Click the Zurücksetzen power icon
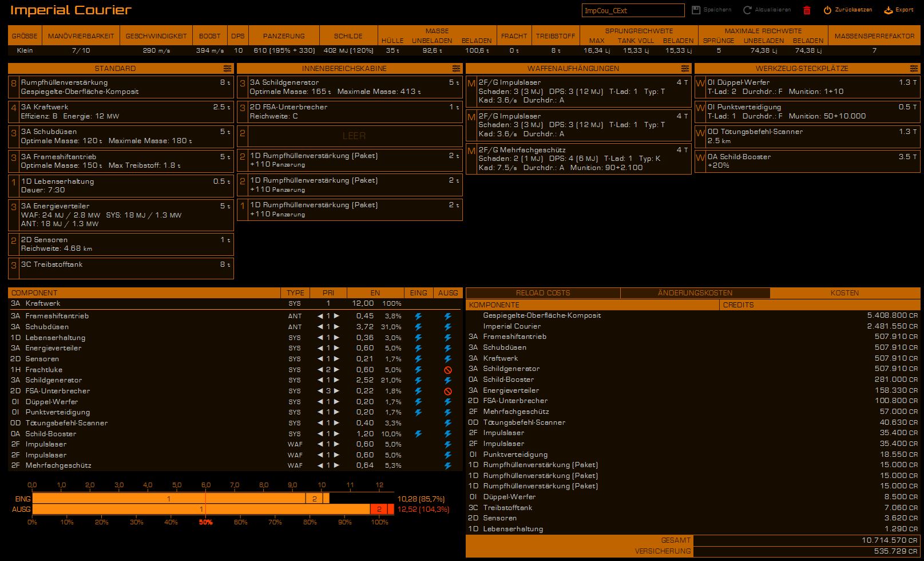Viewport: 924px width, 561px height. click(x=827, y=10)
